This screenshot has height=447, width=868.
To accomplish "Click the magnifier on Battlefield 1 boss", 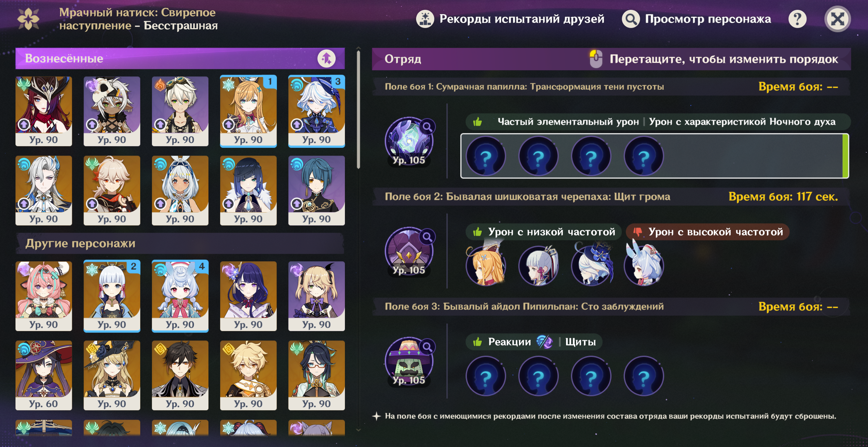I will pos(427,127).
